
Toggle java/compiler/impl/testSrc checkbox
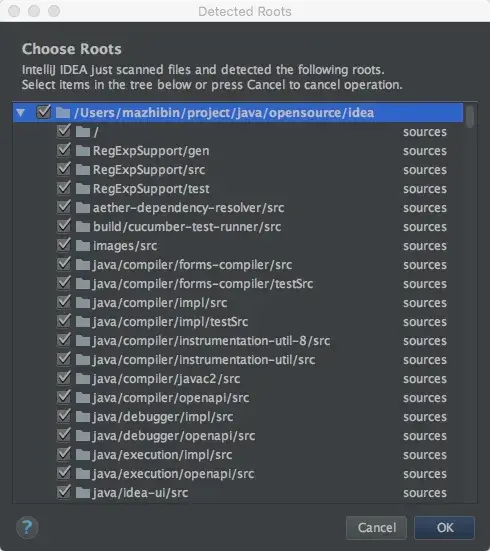(x=64, y=321)
